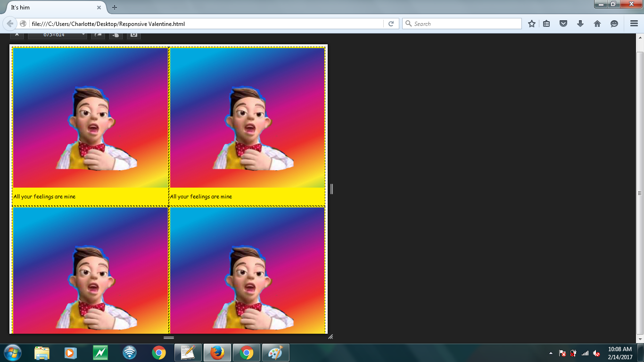Click the viewport bottom-edge resize handle
This screenshot has width=644, height=362.
(x=169, y=337)
